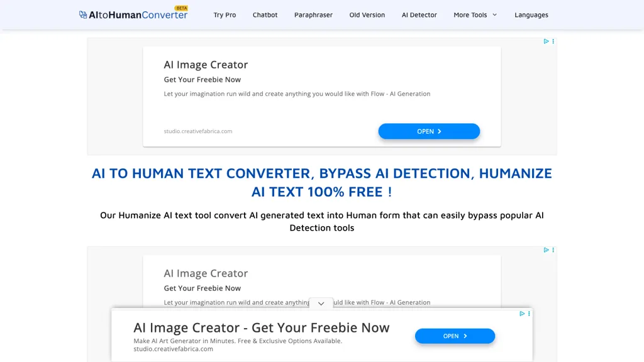Collapse the bottom banner using the down chevron
This screenshot has height=362, width=644.
(x=321, y=303)
